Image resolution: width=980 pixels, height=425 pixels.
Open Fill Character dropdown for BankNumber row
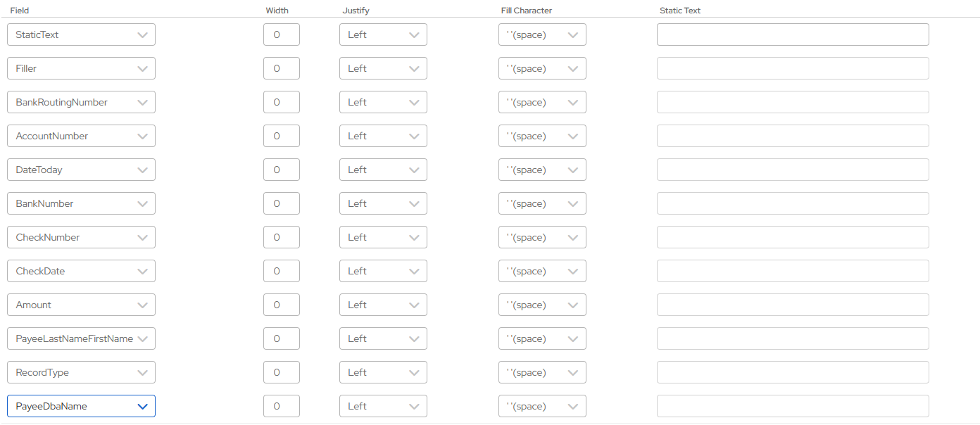click(542, 203)
